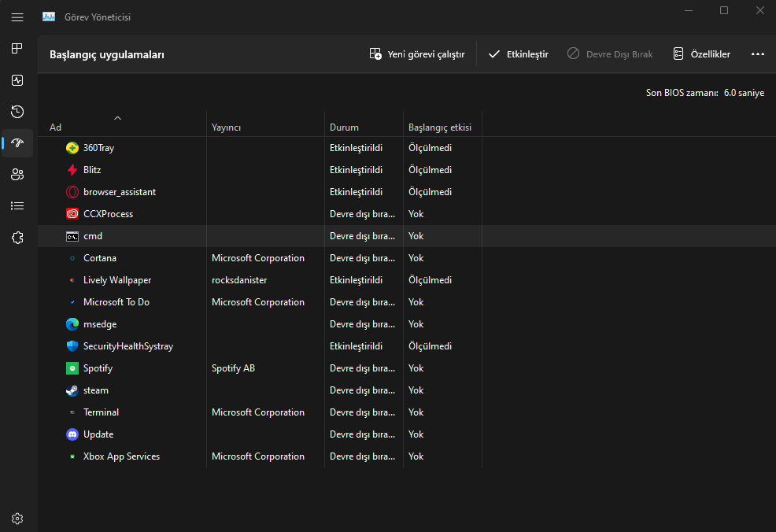This screenshot has height=532, width=776.
Task: Click the 360Tray app icon
Action: click(x=72, y=148)
